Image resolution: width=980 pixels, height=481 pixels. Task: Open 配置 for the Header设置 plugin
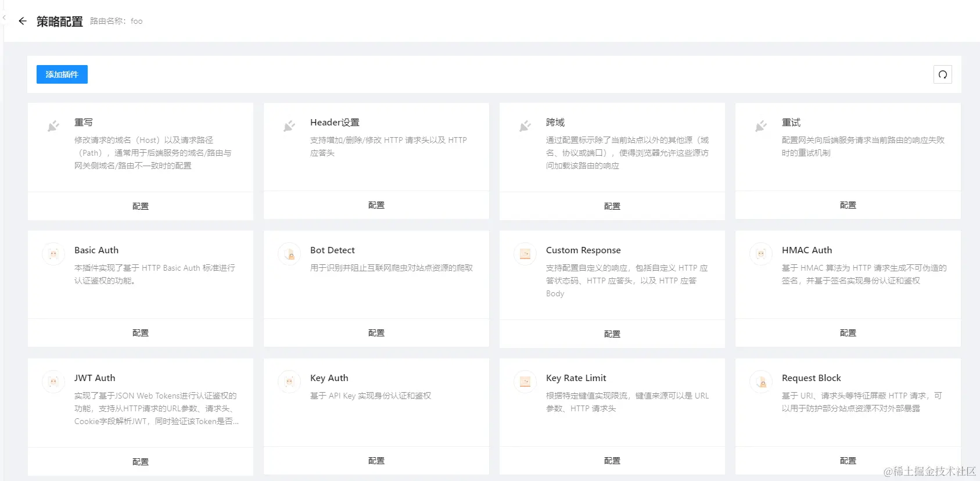tap(376, 205)
